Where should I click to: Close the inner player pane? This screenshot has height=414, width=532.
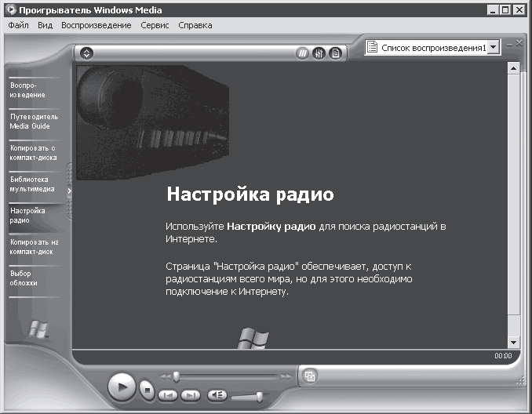click(519, 43)
